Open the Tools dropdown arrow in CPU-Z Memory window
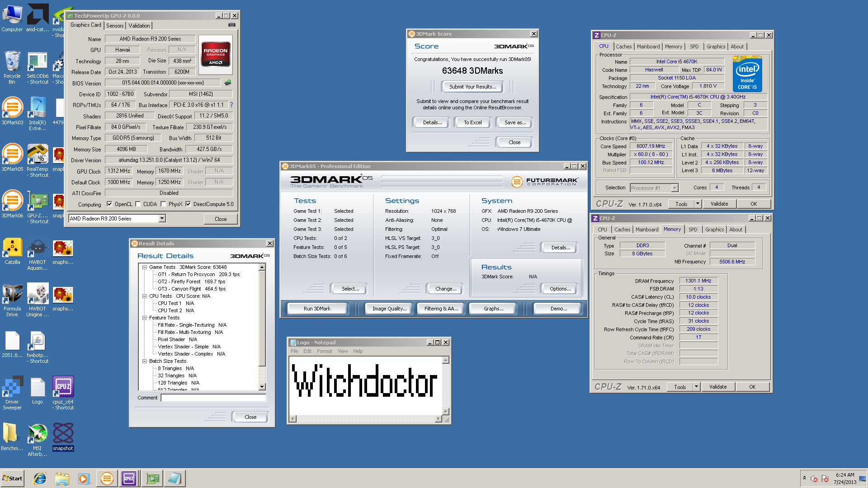Screen dimensions: 868x488 coord(696,387)
